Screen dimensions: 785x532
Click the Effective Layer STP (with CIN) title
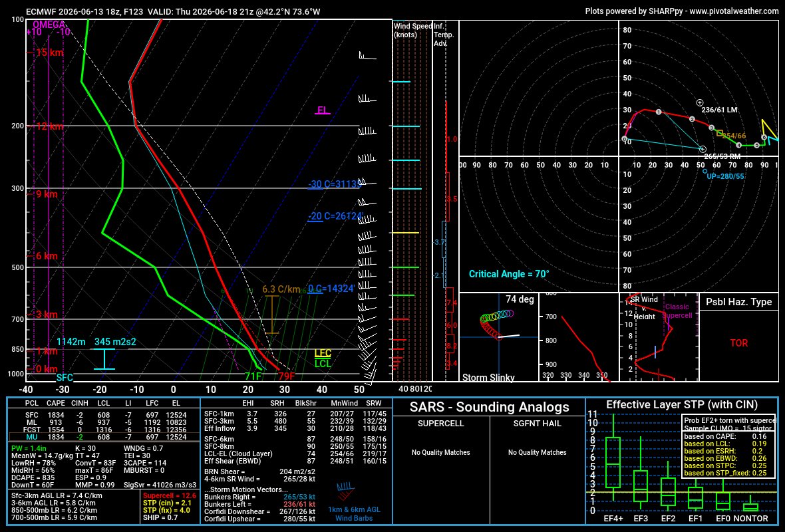click(x=682, y=404)
